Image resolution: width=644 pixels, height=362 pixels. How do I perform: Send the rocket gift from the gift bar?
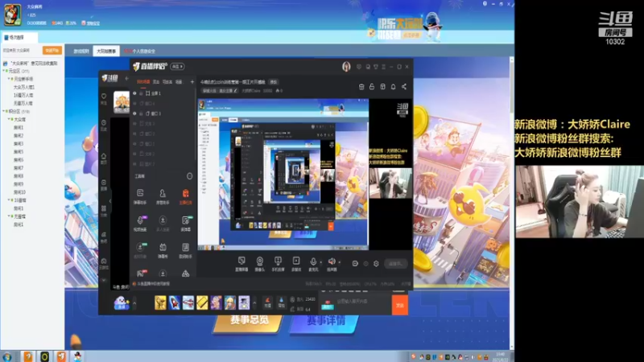coord(174,302)
